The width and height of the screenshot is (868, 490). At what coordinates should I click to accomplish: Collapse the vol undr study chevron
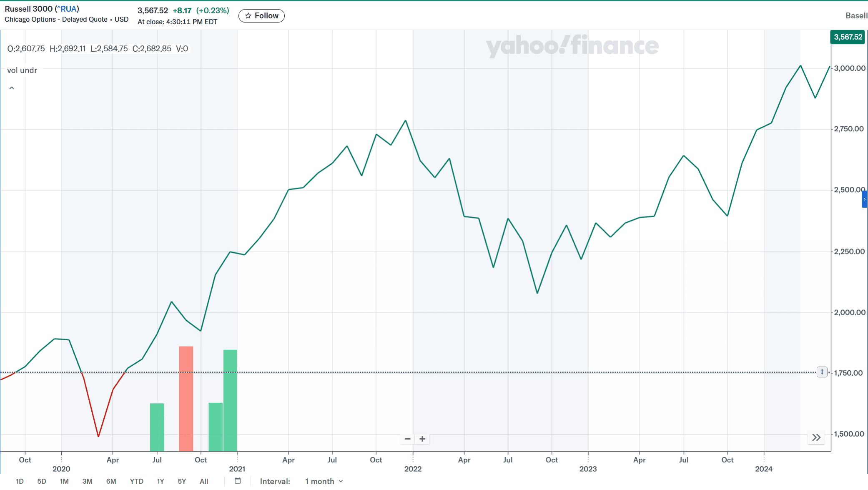coord(12,88)
